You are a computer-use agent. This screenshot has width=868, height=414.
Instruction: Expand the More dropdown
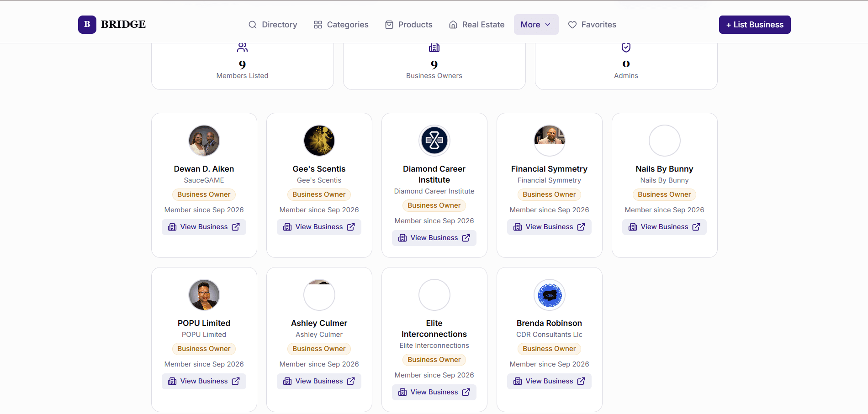[x=536, y=25]
